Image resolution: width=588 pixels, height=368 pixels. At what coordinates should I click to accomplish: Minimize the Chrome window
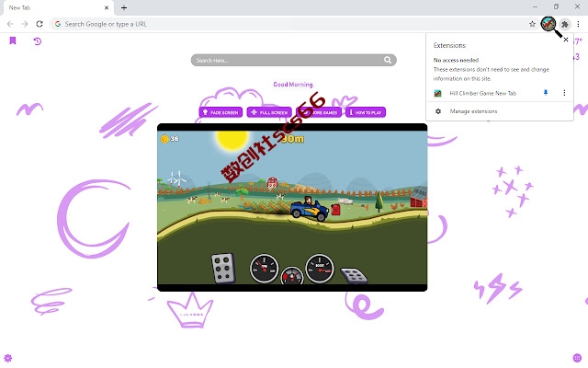click(x=535, y=6)
